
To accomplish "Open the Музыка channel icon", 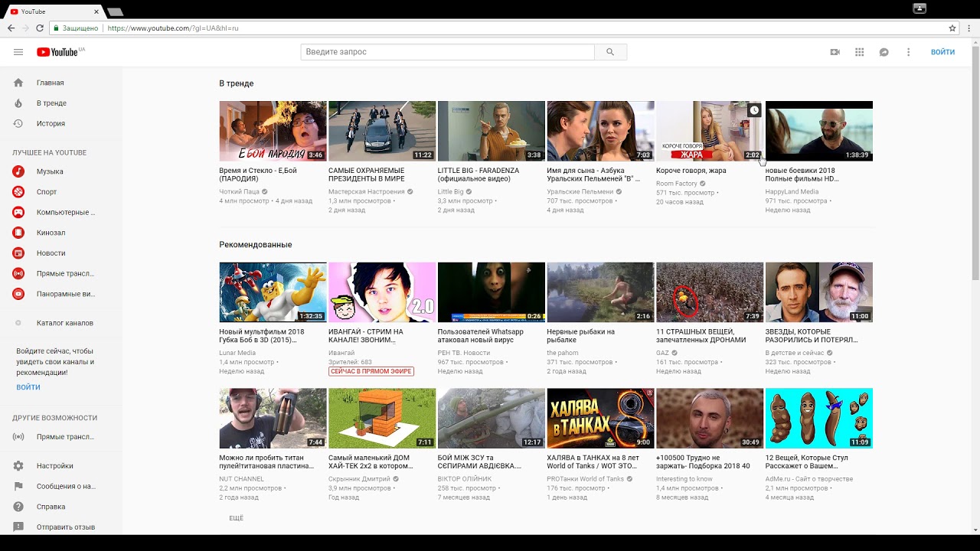I will coord(18,171).
